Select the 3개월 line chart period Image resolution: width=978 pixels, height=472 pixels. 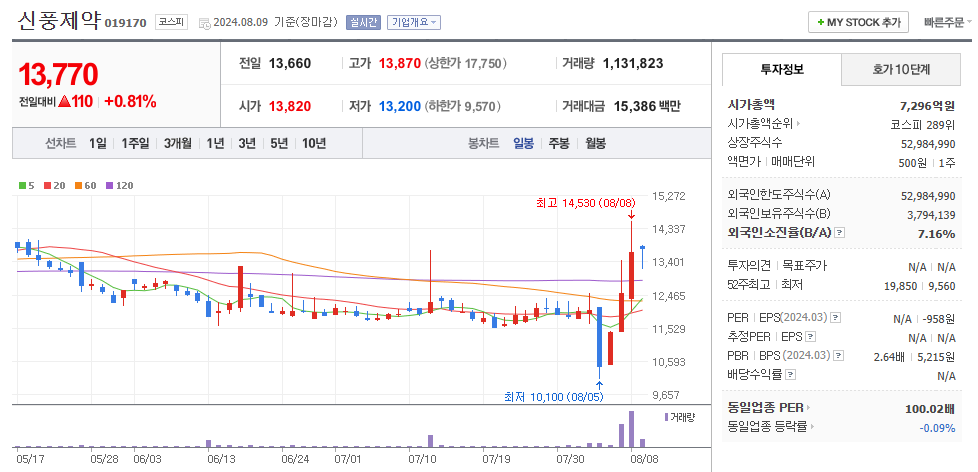tap(178, 143)
